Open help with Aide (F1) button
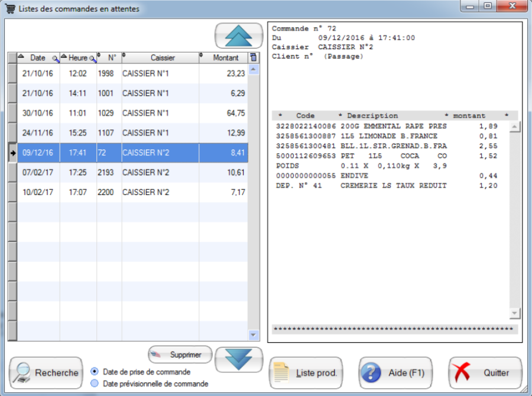Image resolution: width=532 pixels, height=396 pixels. (395, 373)
